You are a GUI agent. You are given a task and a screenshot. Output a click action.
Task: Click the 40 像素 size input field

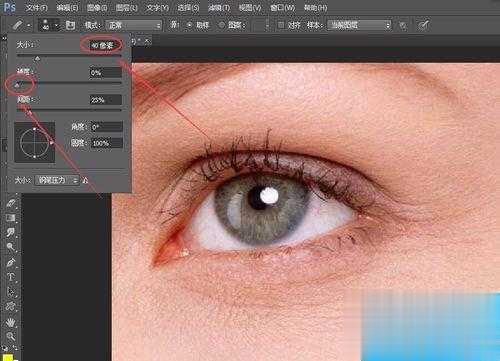tap(105, 45)
